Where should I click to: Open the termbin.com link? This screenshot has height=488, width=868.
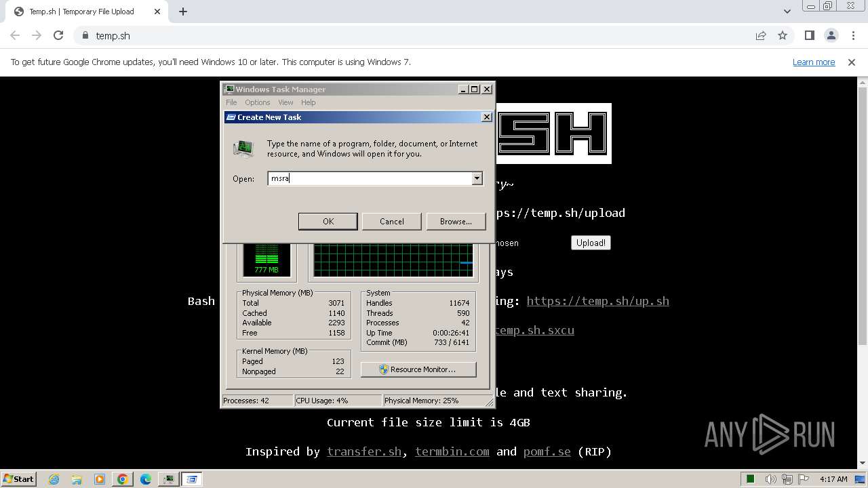(452, 451)
